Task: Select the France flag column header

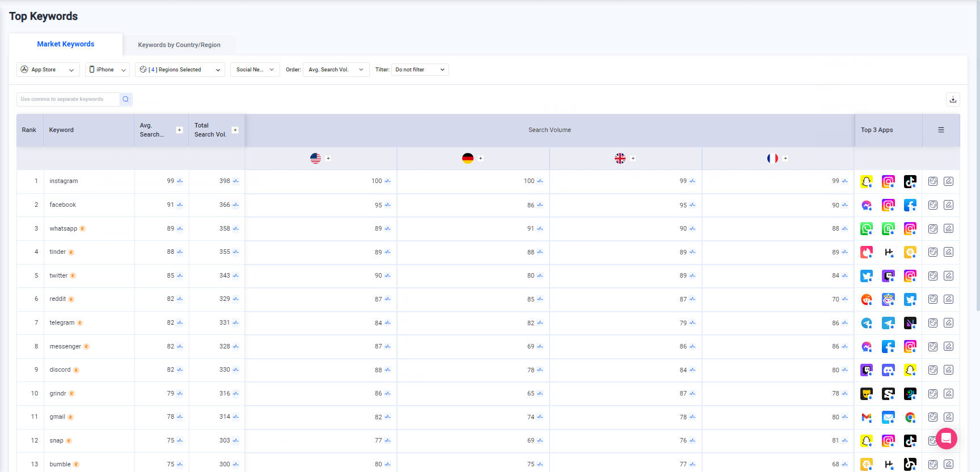Action: point(772,159)
